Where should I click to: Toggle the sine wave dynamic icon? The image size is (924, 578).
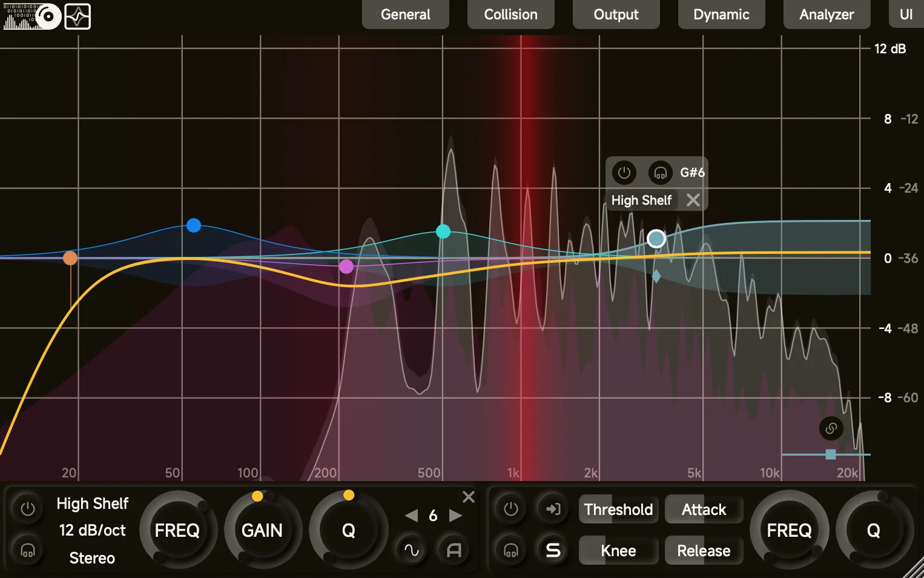pos(412,550)
